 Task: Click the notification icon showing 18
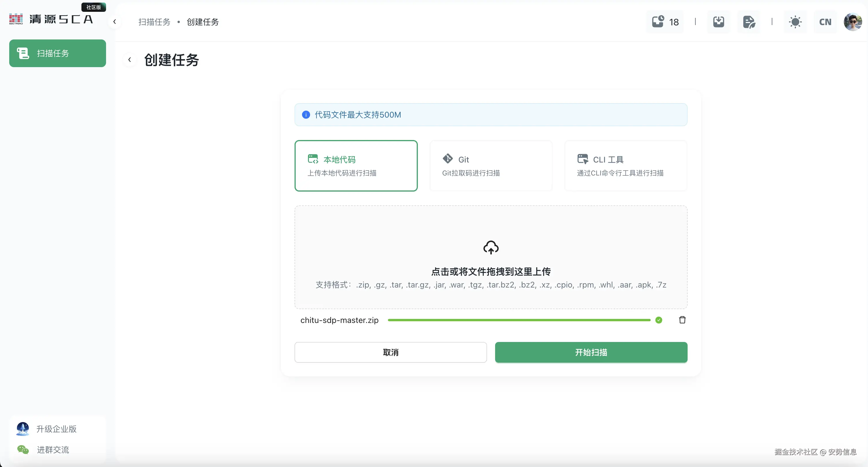pyautogui.click(x=665, y=22)
